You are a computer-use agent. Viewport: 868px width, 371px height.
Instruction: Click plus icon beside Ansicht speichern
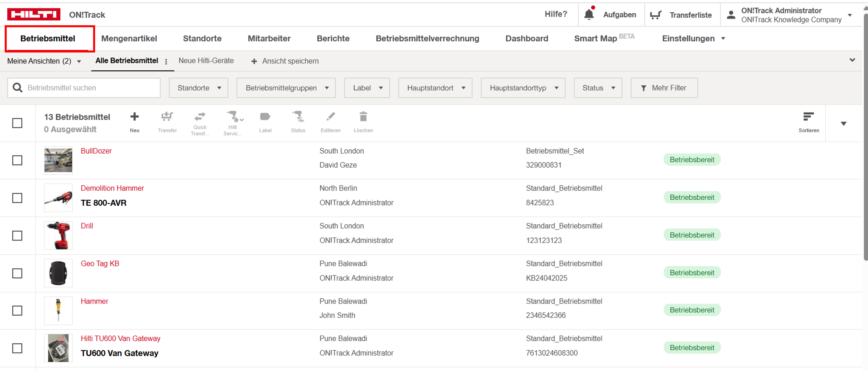point(254,61)
